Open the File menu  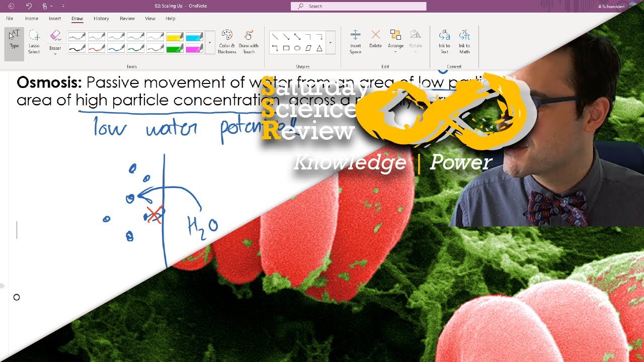pos(10,19)
